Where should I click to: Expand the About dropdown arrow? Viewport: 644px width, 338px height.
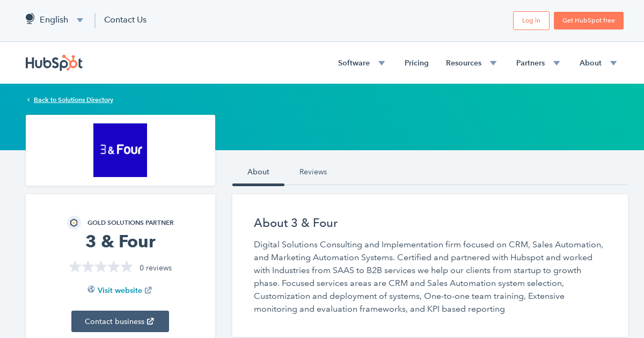point(613,63)
